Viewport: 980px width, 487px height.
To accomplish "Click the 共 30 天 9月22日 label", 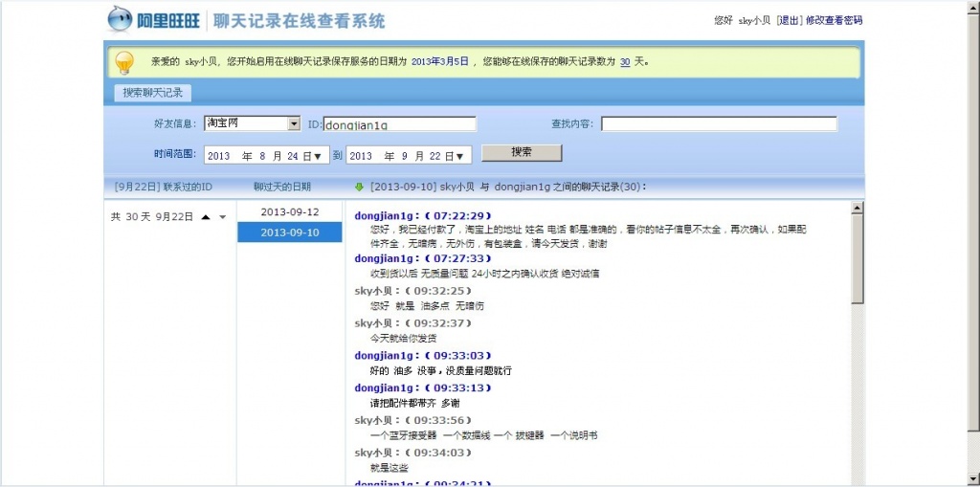I will [152, 217].
